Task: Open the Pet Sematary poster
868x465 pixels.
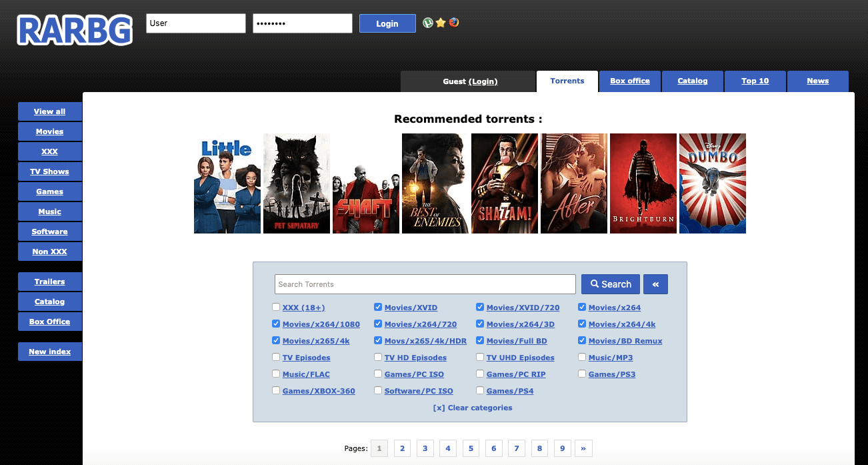Action: [x=297, y=183]
